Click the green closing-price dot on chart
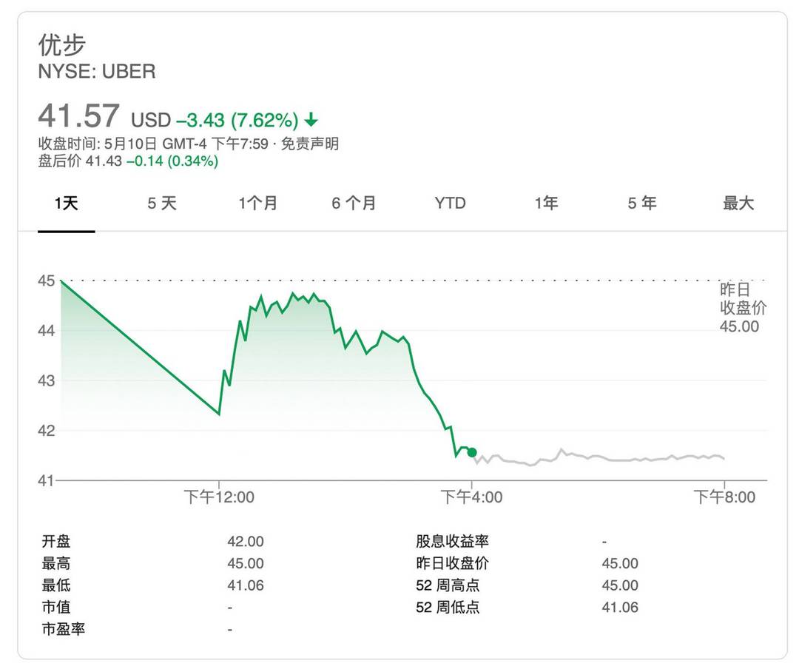The height and width of the screenshot is (672, 799). click(x=472, y=452)
